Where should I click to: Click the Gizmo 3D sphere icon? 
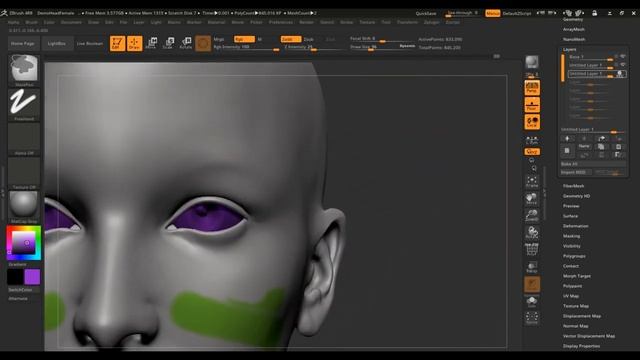203,43
